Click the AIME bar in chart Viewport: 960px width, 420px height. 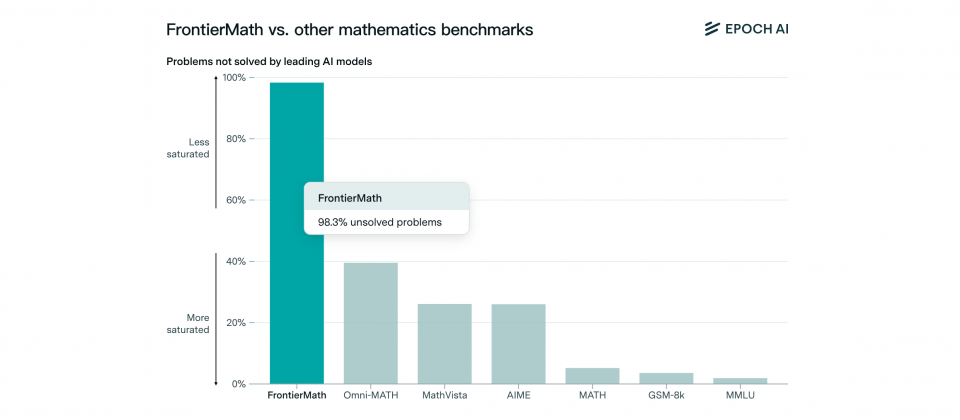click(519, 343)
